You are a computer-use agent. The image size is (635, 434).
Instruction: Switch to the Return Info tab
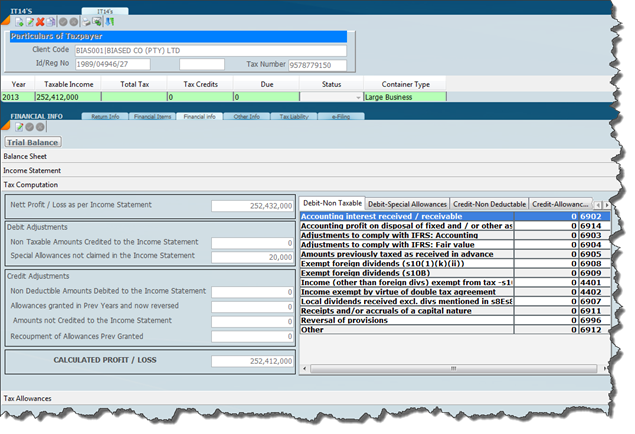click(x=105, y=117)
